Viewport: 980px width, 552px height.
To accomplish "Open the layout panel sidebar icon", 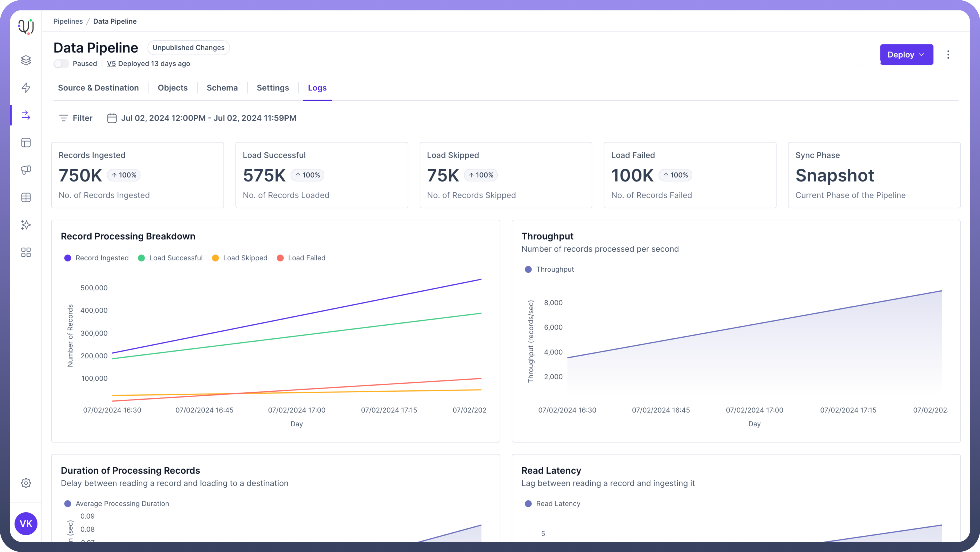I will tap(26, 143).
